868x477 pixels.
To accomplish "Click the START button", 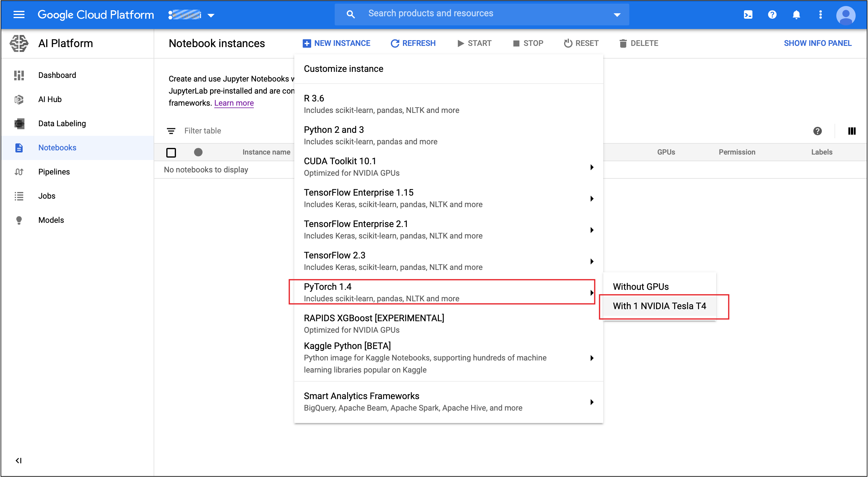I will pos(474,43).
